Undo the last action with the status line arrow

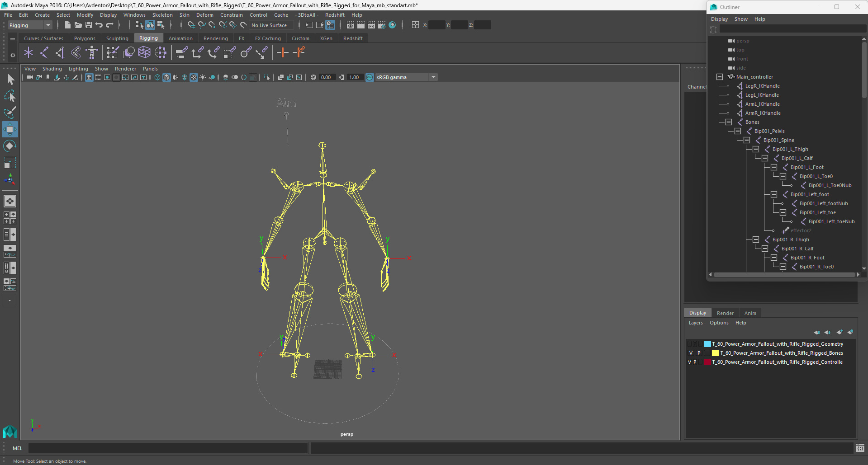[99, 25]
